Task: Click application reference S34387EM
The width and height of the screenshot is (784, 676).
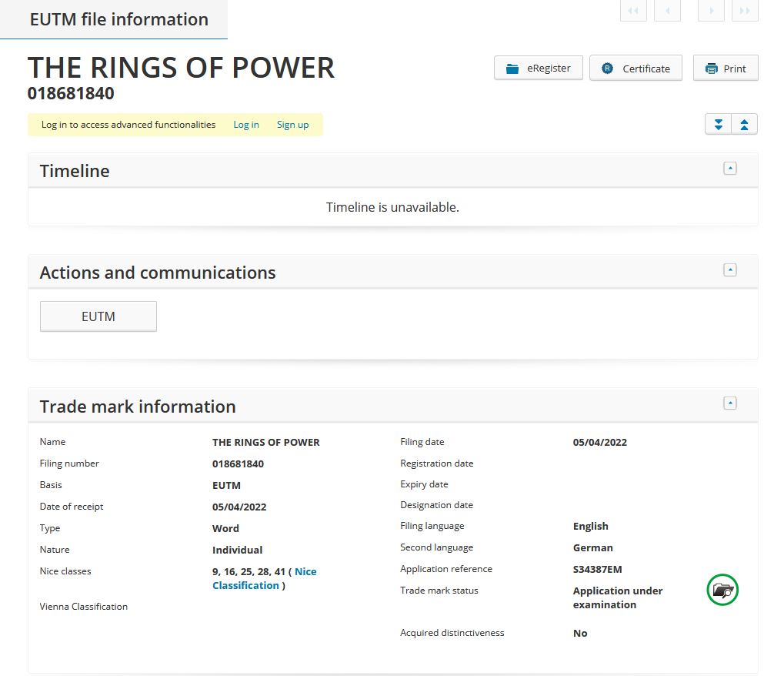Action: tap(598, 570)
